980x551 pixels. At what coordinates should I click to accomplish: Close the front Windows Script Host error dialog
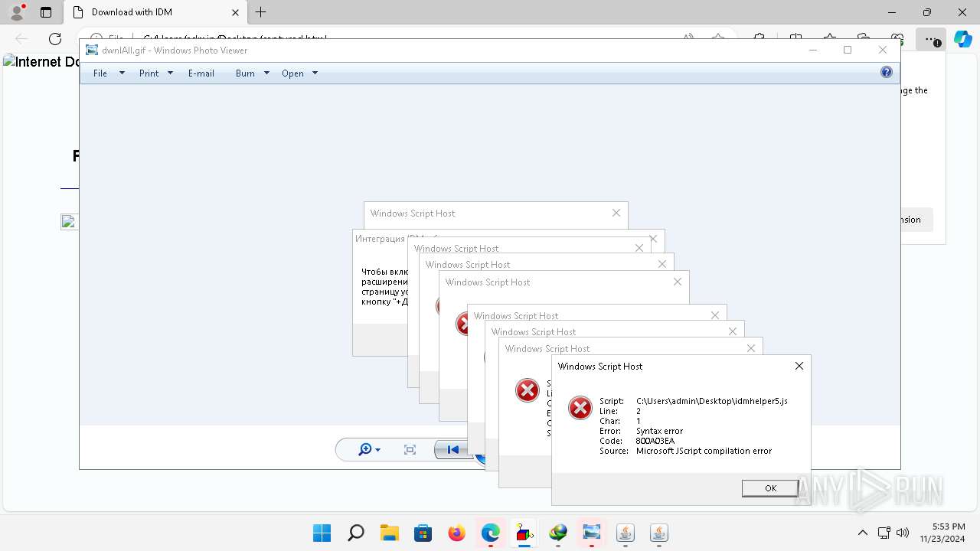799,366
